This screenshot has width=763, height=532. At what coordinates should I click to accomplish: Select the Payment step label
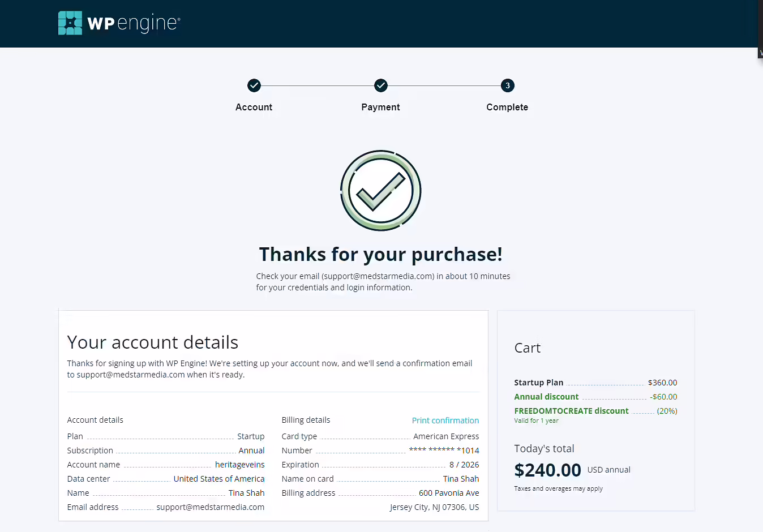381,108
